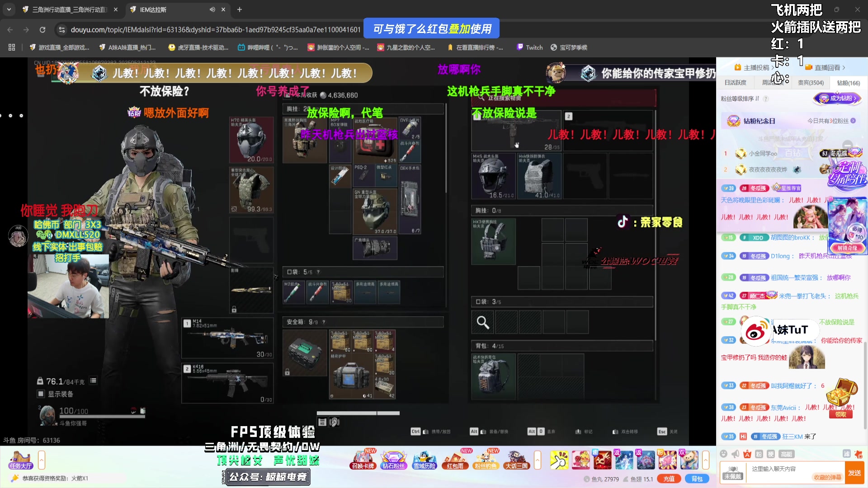Select the gift tagged with 粉

tap(668, 460)
